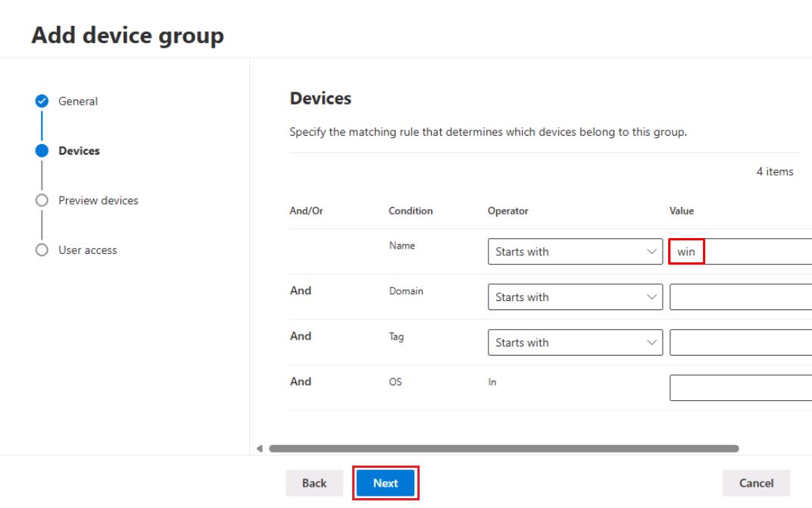
Task: Cancel the Add device group wizard
Action: (x=756, y=483)
